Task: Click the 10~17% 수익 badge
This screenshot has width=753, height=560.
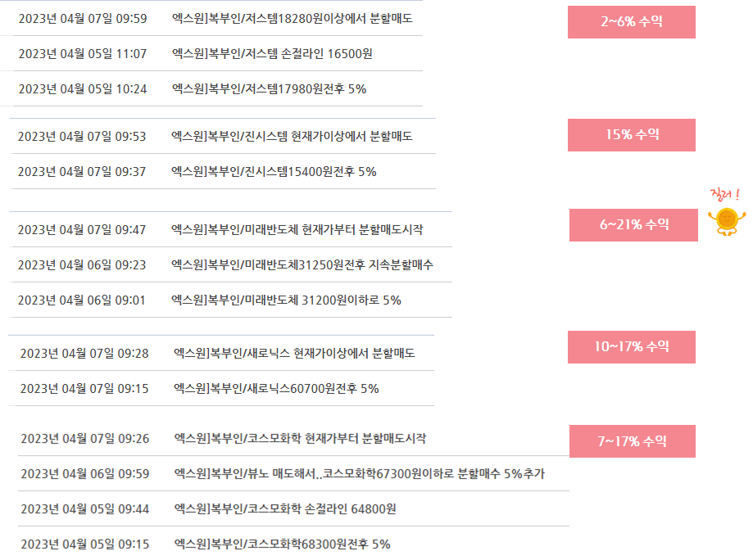Action: coord(632,347)
